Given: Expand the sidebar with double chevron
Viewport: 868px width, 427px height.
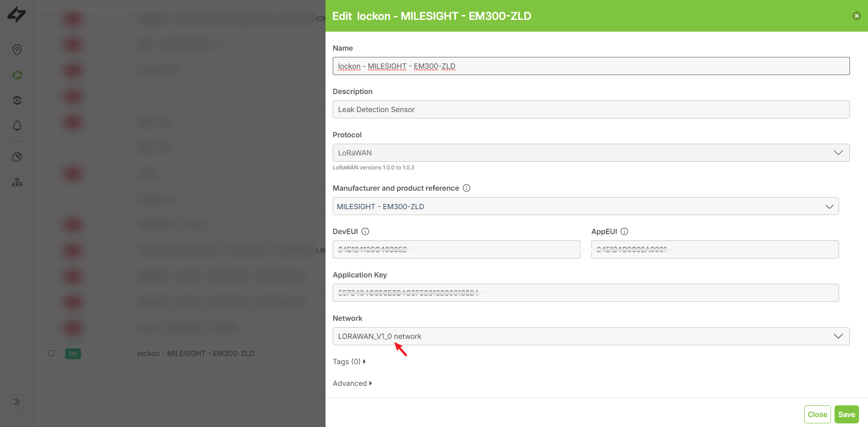Looking at the screenshot, I should 17,402.
